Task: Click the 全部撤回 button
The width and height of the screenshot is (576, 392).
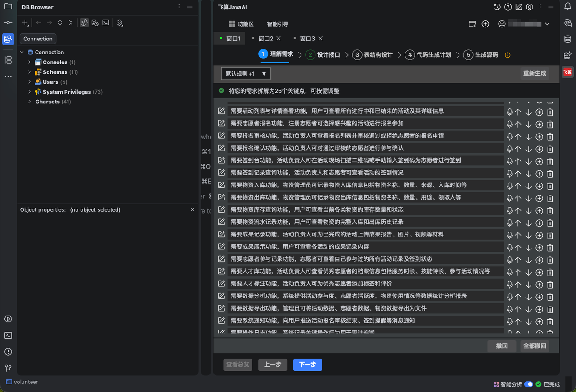Action: tap(535, 346)
